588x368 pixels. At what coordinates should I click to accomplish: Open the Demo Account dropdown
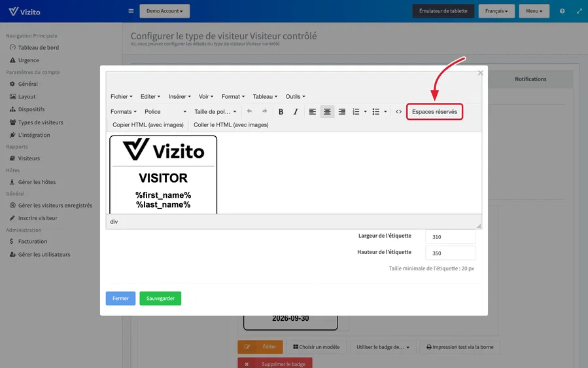click(165, 11)
